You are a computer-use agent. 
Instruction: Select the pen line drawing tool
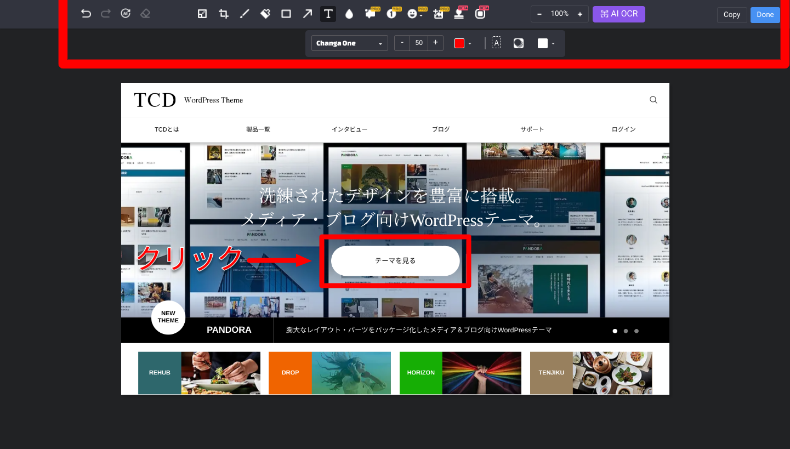pos(244,14)
